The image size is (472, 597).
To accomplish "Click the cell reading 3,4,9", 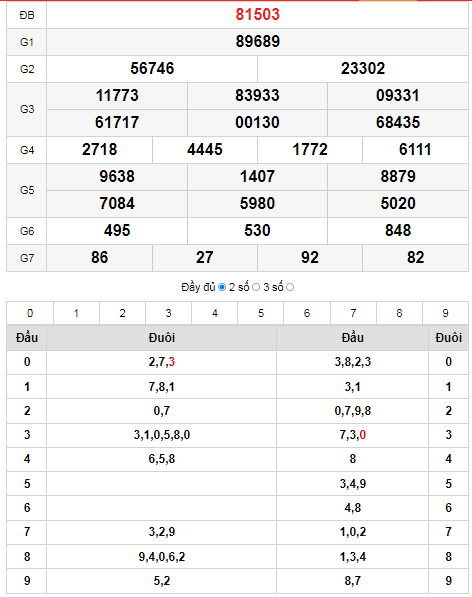I will (352, 484).
